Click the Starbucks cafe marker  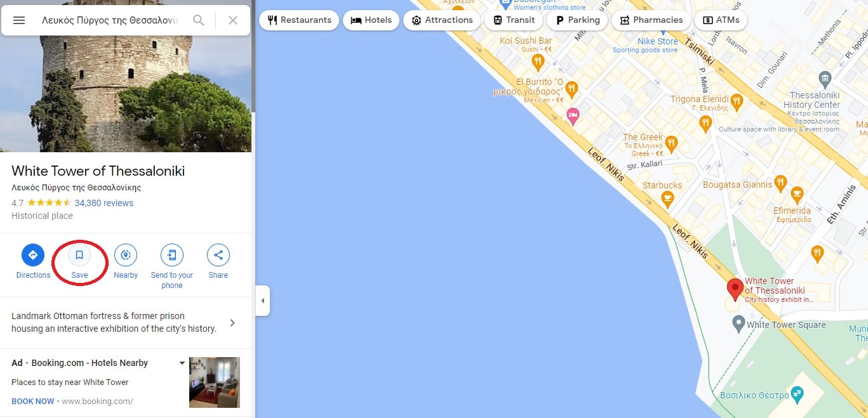[x=667, y=200]
